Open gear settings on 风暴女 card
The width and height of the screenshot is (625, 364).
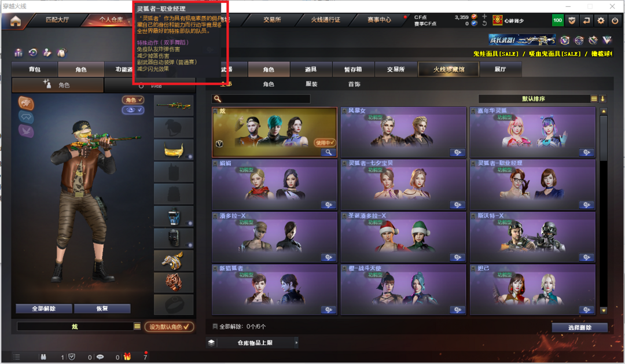pyautogui.click(x=457, y=152)
